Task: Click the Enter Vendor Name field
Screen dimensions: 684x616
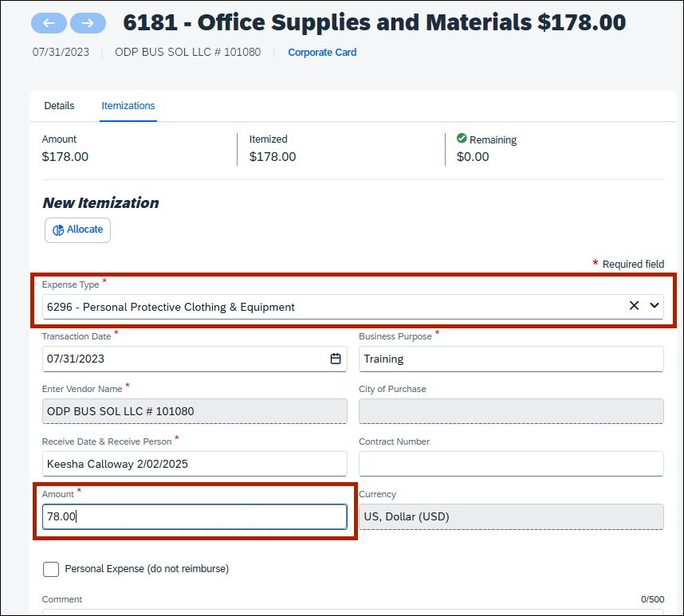Action: tap(195, 411)
